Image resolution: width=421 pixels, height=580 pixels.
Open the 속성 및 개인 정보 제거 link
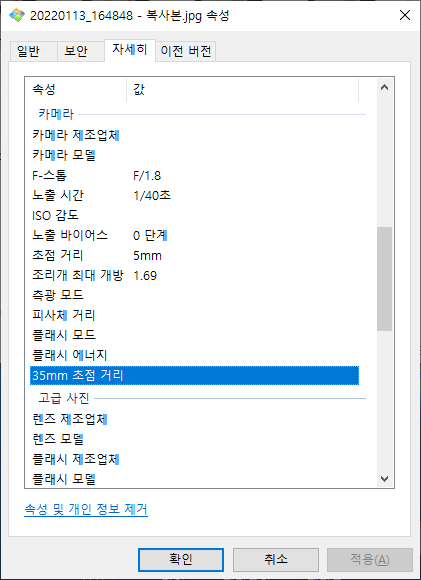pyautogui.click(x=86, y=509)
